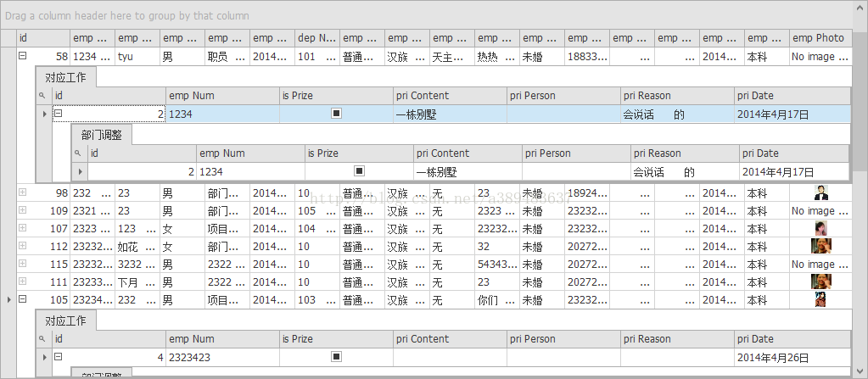Toggle is Prize checkbox under 部门调整 tab
Screen dimensions: 868x379
coord(359,171)
